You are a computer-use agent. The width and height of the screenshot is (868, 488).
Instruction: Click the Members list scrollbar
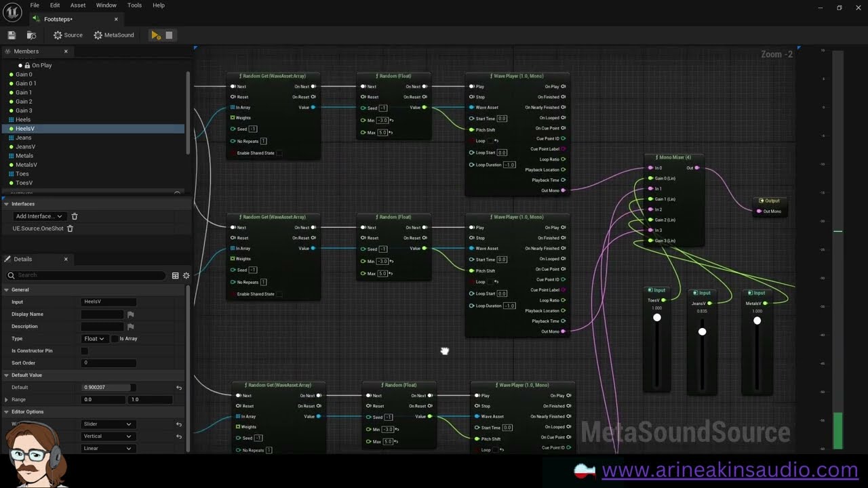[x=188, y=113]
